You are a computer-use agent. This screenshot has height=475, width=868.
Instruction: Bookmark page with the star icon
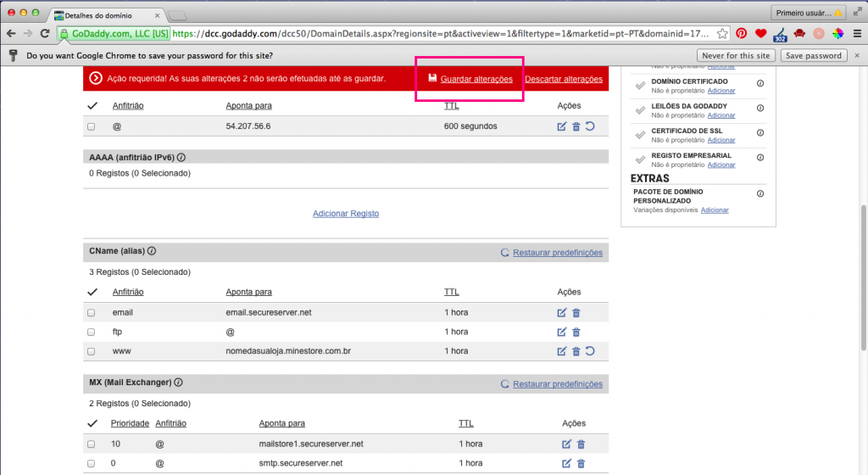pos(722,34)
